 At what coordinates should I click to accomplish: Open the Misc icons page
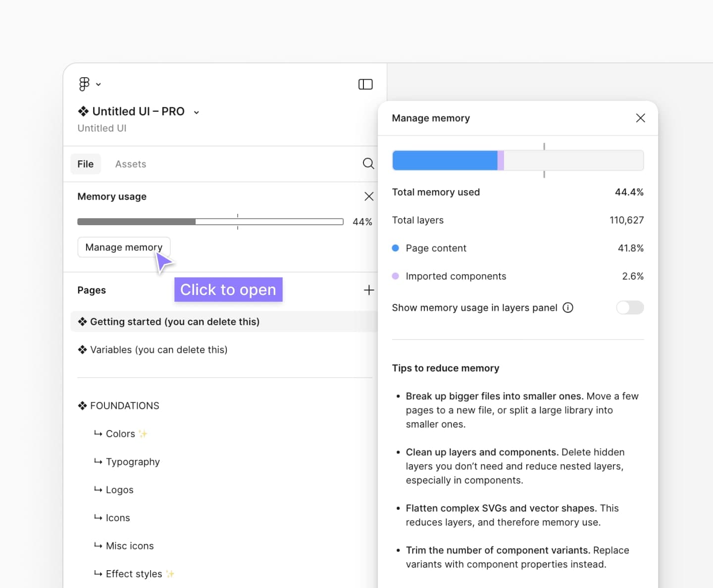[124, 546]
